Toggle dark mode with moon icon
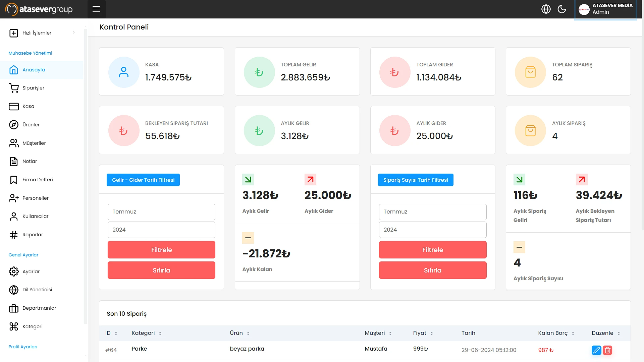Image resolution: width=644 pixels, height=362 pixels. [562, 9]
